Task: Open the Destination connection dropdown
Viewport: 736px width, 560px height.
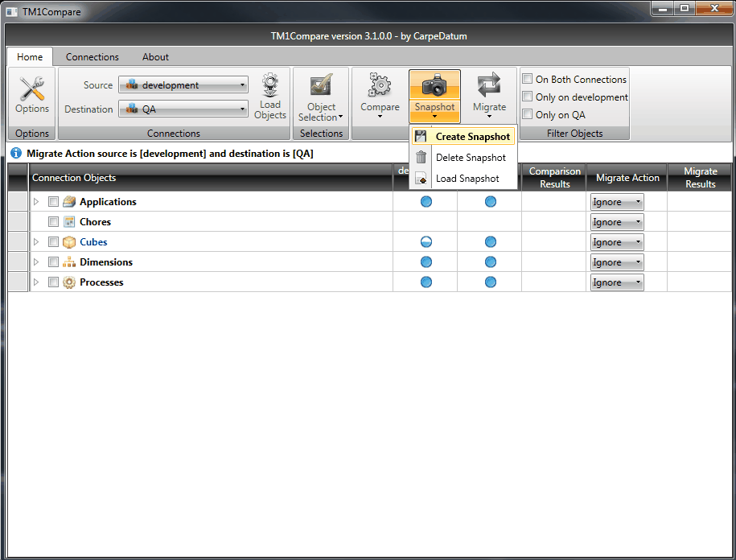Action: [x=183, y=109]
